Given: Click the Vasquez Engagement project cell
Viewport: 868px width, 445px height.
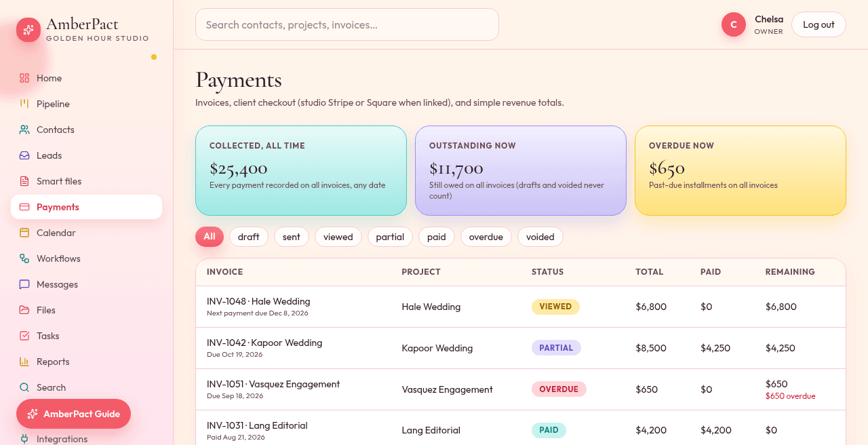Looking at the screenshot, I should (447, 389).
